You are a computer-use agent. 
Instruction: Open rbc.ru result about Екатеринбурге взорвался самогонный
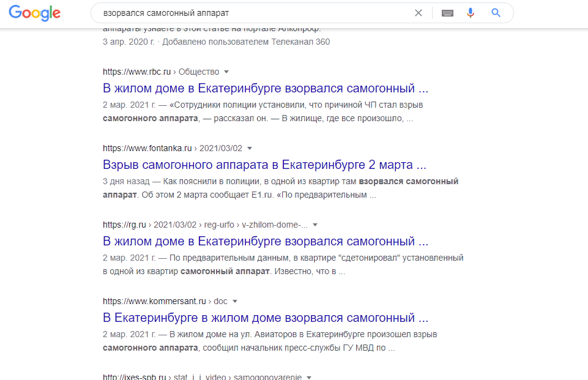coord(266,88)
